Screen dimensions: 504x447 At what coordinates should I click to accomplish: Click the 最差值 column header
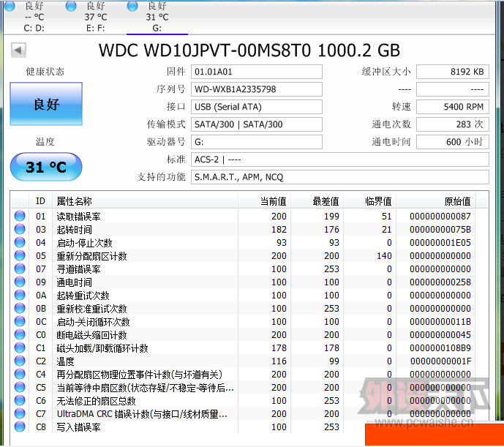click(x=317, y=201)
